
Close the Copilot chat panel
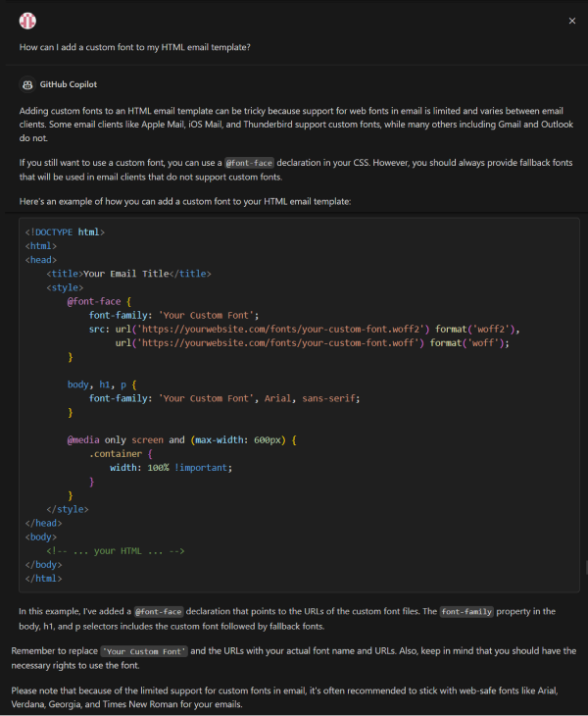[572, 21]
